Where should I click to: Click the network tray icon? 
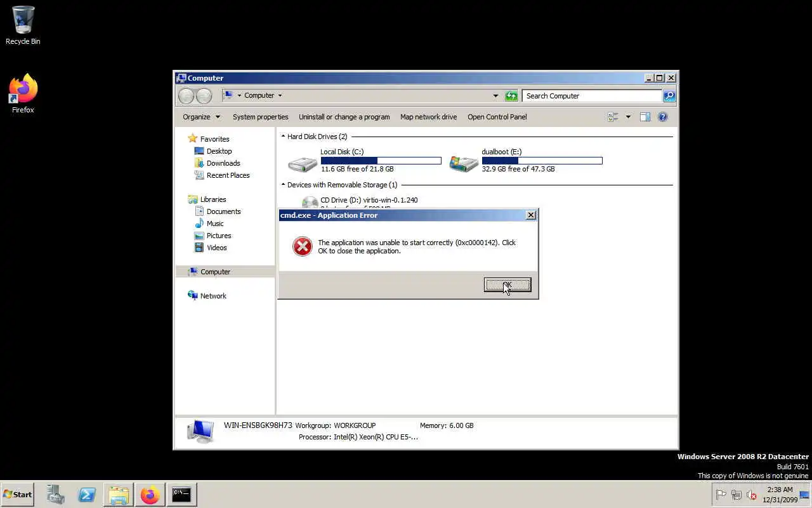pyautogui.click(x=736, y=495)
